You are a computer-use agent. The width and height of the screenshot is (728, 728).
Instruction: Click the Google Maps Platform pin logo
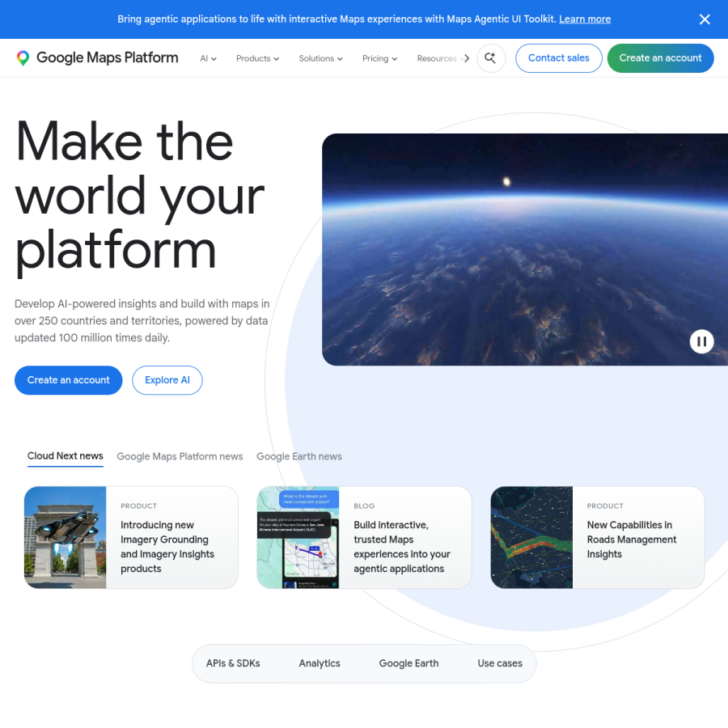tap(23, 58)
